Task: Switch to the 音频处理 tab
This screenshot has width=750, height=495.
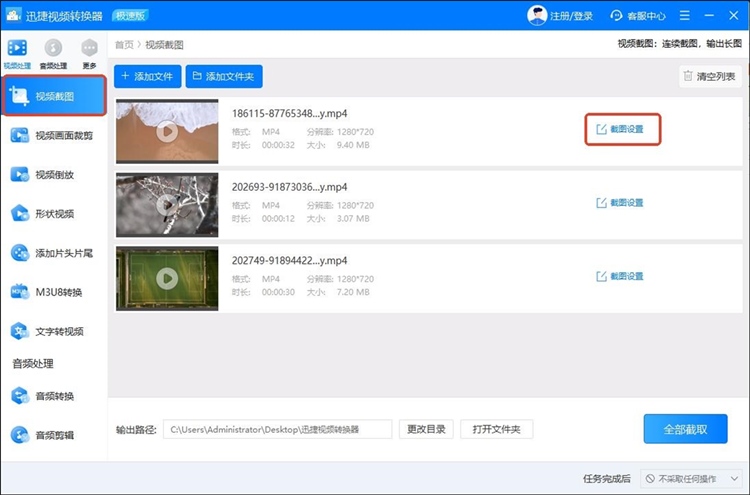Action: click(53, 54)
